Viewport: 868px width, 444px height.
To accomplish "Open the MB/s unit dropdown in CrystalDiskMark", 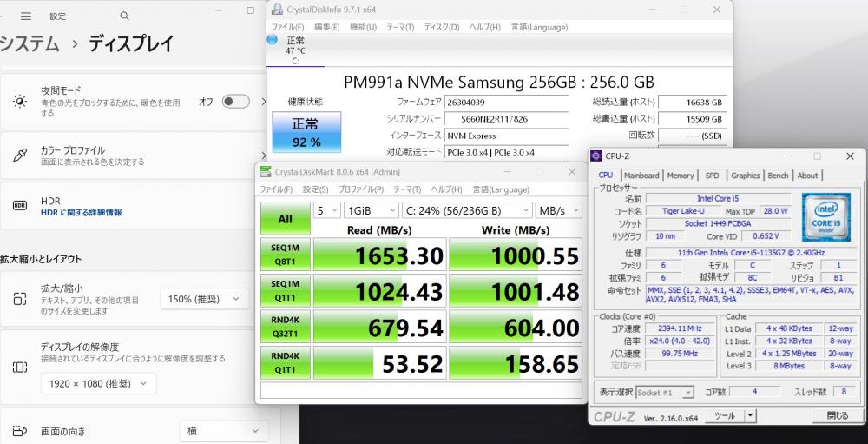I will click(558, 210).
